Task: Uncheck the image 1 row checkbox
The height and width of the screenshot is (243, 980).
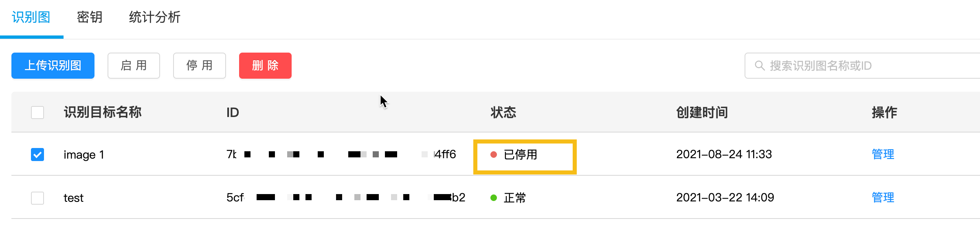Action: (37, 155)
